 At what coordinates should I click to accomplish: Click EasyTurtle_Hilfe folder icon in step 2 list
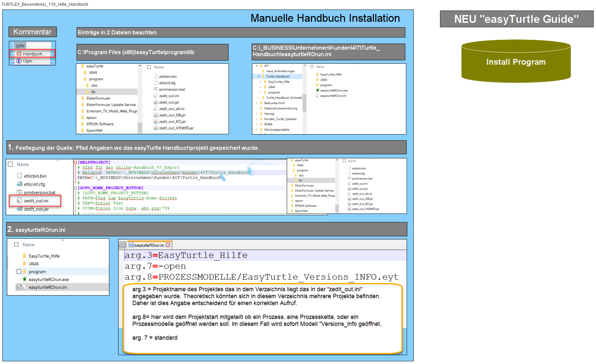point(25,256)
